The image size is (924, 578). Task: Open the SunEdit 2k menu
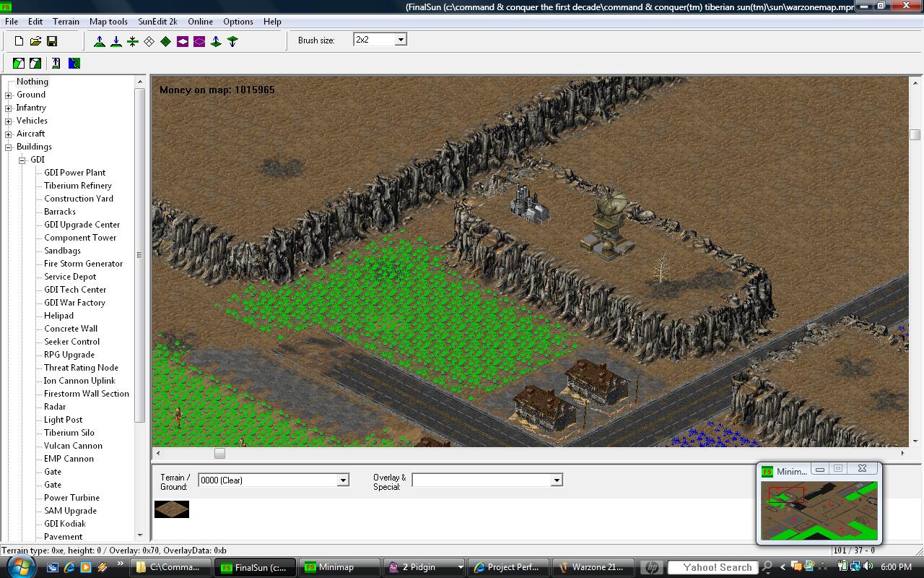(x=157, y=22)
